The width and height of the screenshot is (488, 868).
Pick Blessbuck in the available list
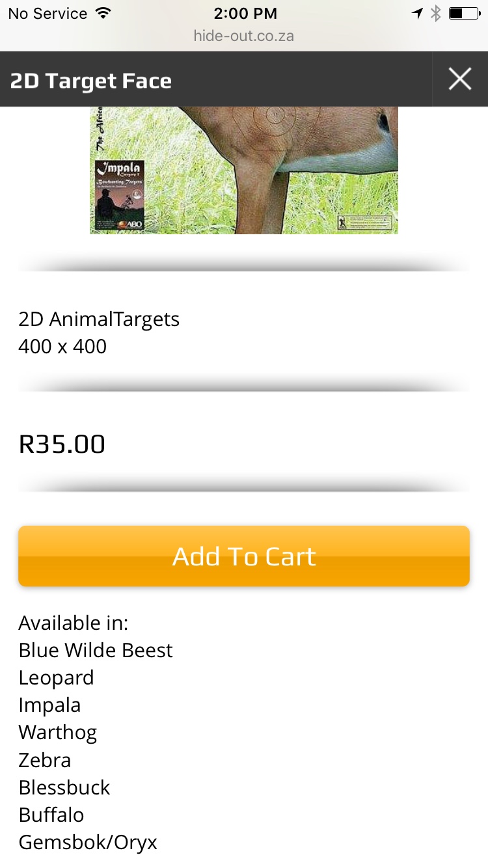coord(64,787)
